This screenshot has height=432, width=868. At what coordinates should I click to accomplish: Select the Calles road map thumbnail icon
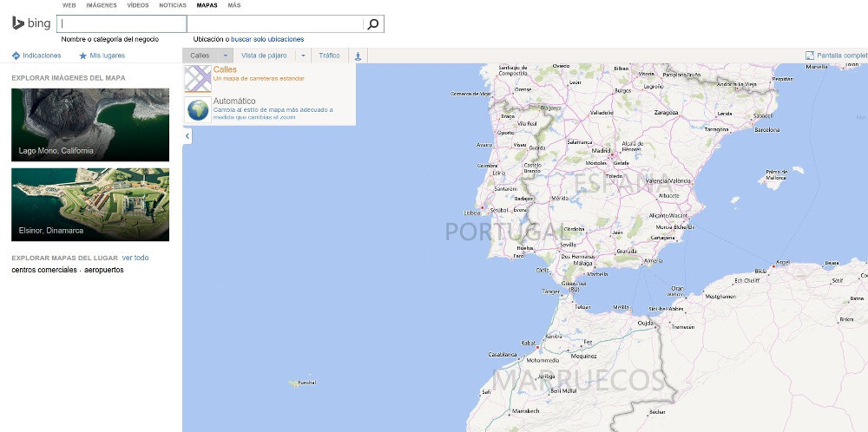pyautogui.click(x=198, y=79)
